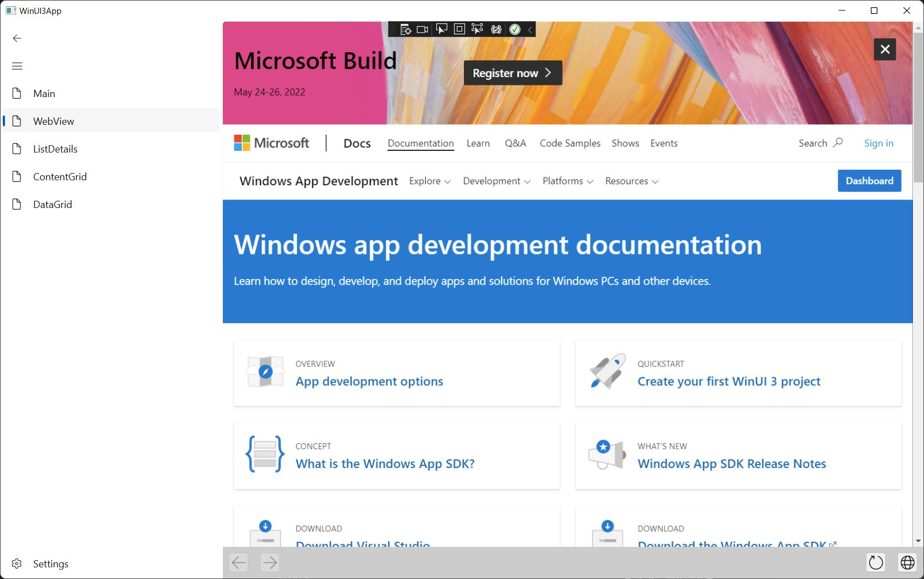
Task: Click the scrollbar up arrow
Action: [918, 27]
